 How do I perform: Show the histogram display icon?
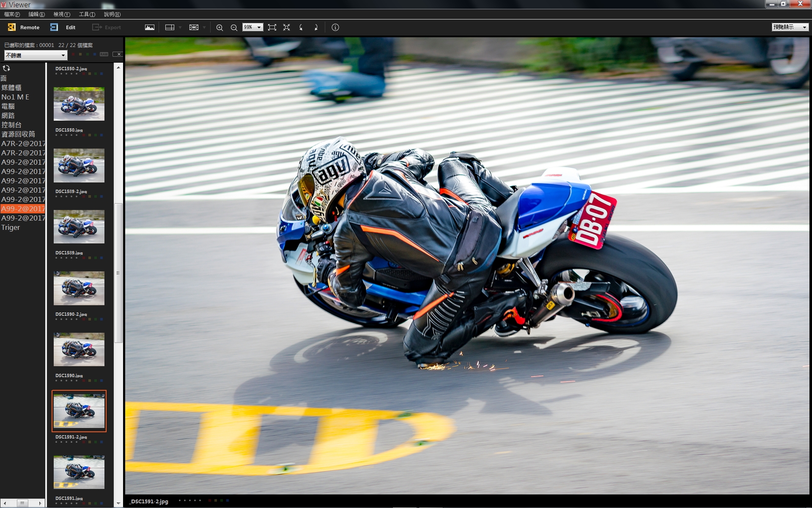[150, 28]
